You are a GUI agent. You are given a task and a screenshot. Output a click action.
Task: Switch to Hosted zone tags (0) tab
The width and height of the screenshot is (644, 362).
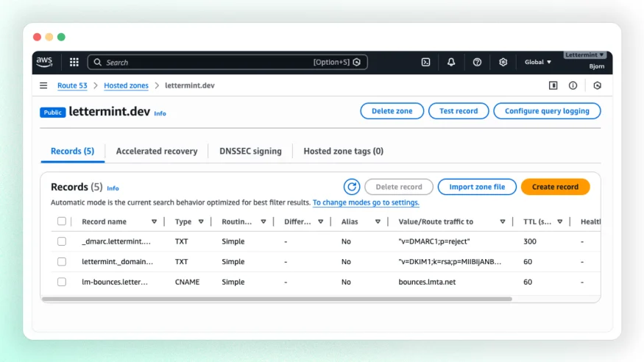click(x=344, y=151)
